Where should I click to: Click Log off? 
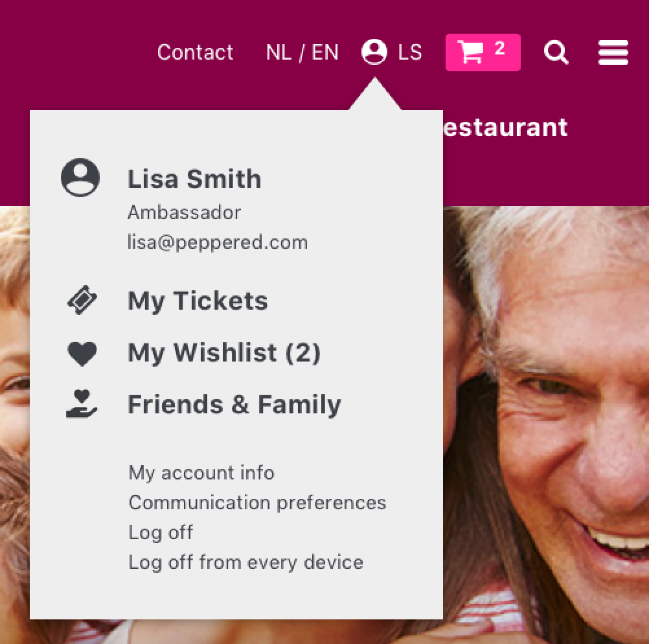[161, 533]
